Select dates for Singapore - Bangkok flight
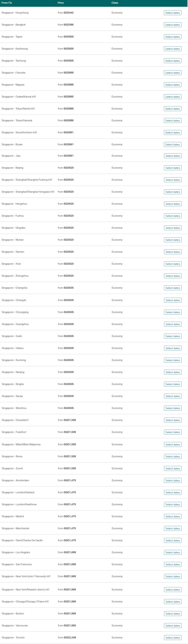The image size is (188, 644). tap(173, 25)
